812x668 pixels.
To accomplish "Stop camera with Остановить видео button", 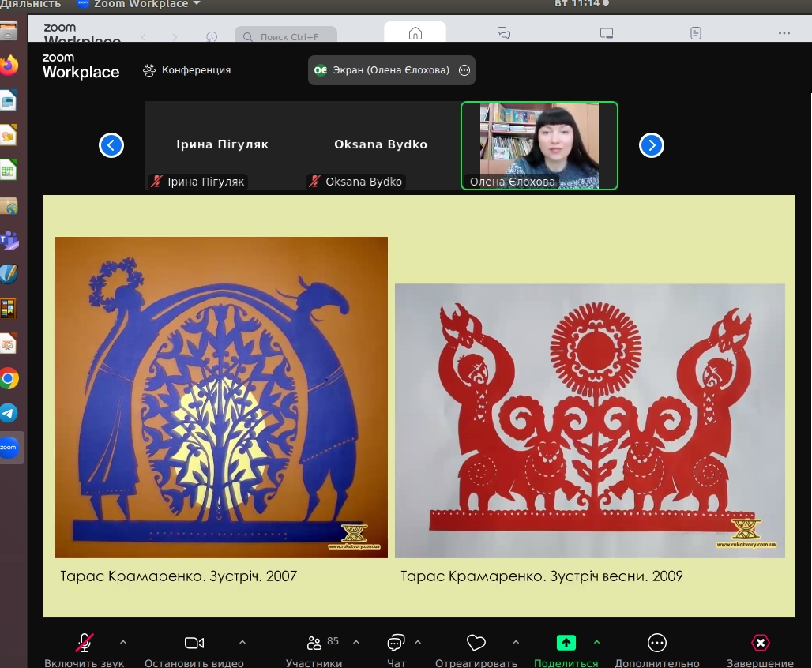I will (194, 649).
